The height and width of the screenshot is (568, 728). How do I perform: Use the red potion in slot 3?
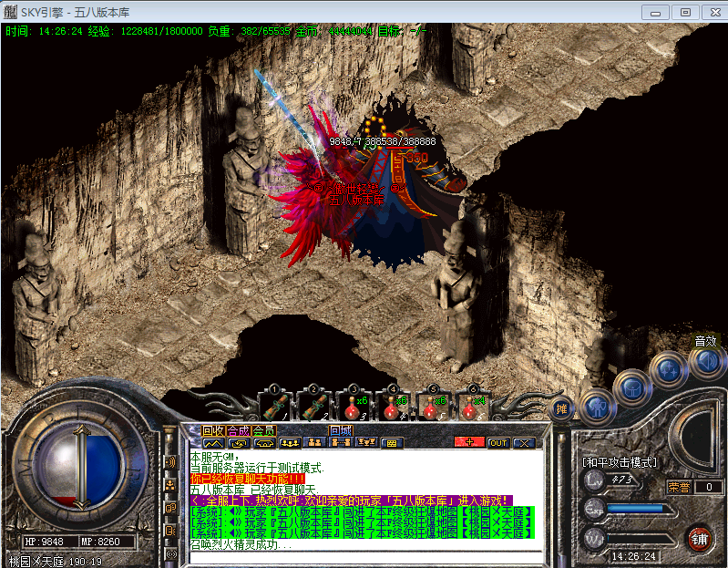(x=355, y=408)
